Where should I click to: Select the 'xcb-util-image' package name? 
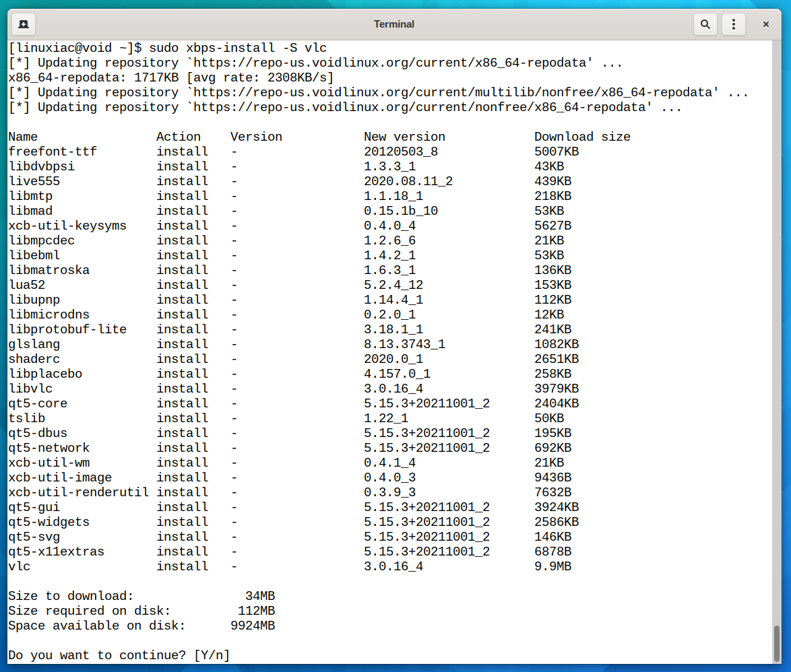60,477
